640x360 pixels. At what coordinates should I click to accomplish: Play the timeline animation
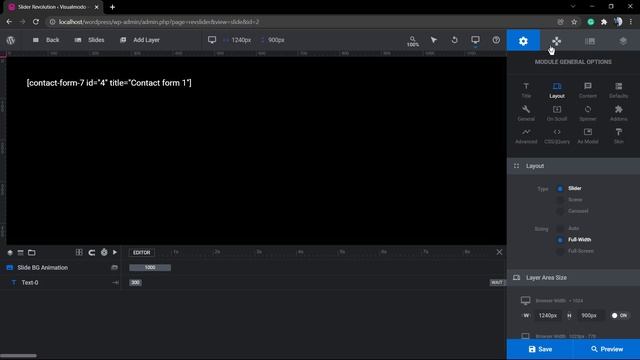point(115,252)
